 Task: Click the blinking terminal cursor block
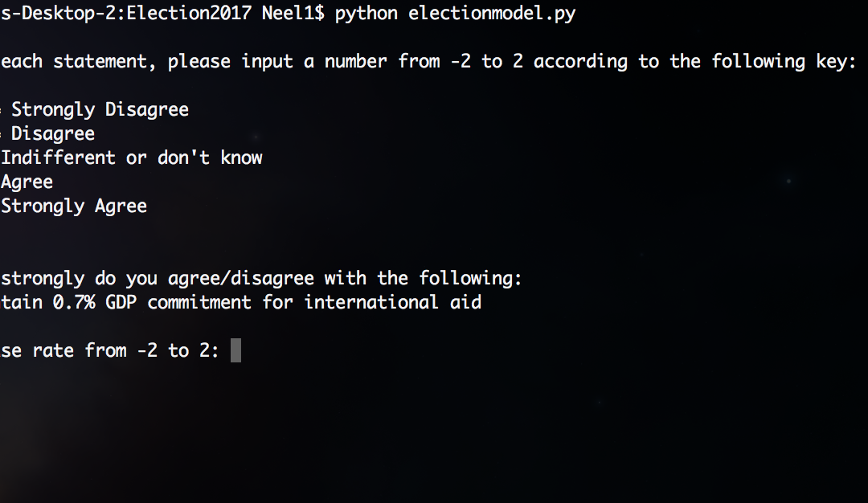(x=235, y=350)
